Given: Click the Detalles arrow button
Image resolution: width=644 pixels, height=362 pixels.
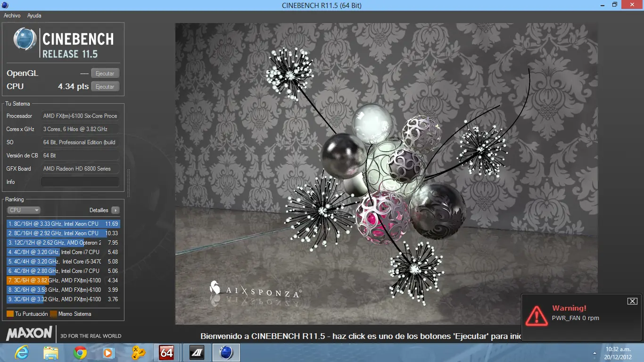Looking at the screenshot, I should tap(115, 210).
